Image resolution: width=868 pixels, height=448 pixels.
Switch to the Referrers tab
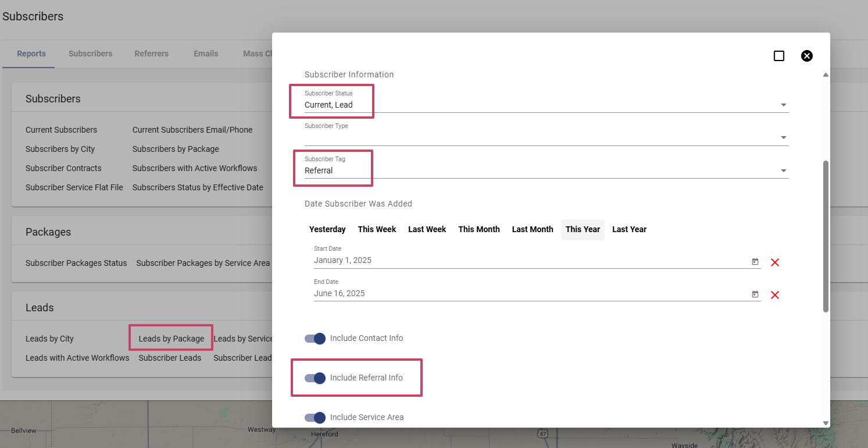coord(151,54)
